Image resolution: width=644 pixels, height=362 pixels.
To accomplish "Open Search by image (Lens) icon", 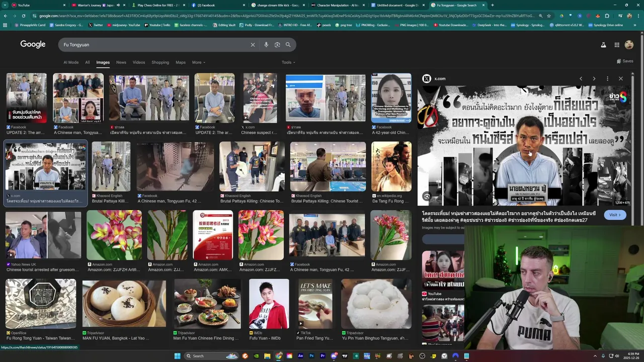I will [277, 45].
